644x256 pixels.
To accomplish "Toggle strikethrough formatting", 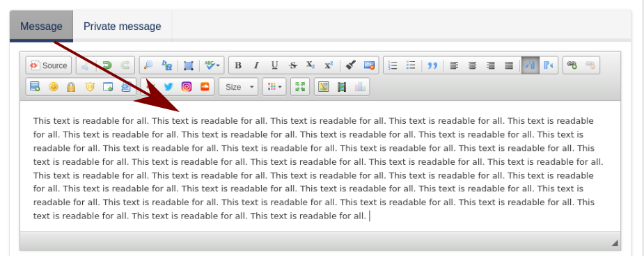I will pos(293,65).
